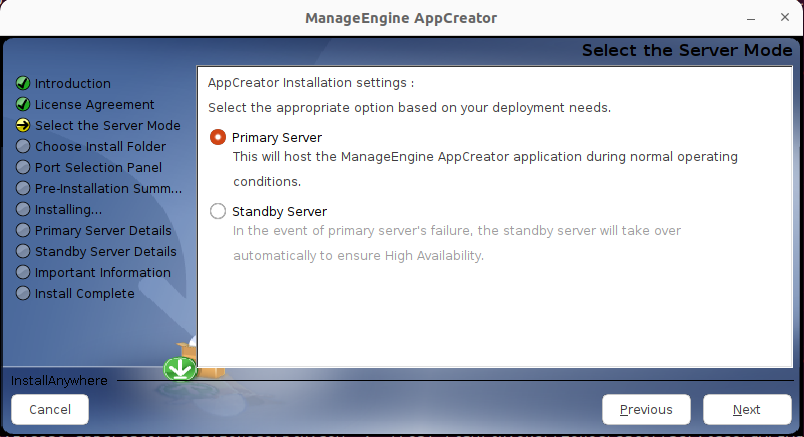Click the step bullet beside Choose Install Folder

(x=23, y=146)
